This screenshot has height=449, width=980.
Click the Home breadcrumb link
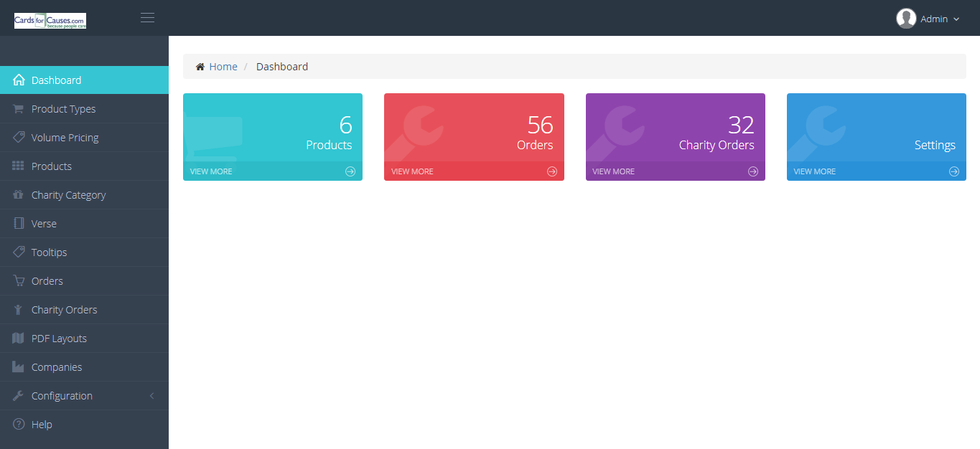[x=223, y=67]
